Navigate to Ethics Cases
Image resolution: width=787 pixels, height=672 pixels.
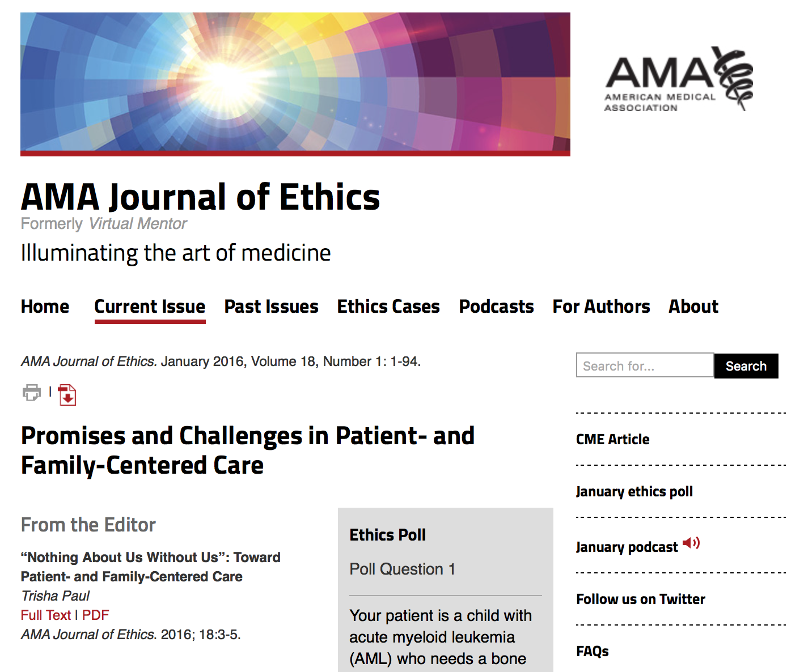click(388, 307)
